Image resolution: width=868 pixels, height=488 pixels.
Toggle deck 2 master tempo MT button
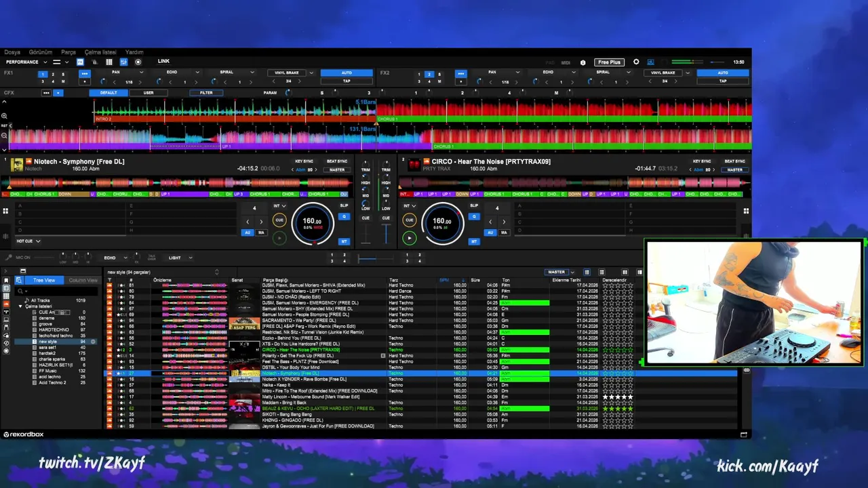click(474, 241)
